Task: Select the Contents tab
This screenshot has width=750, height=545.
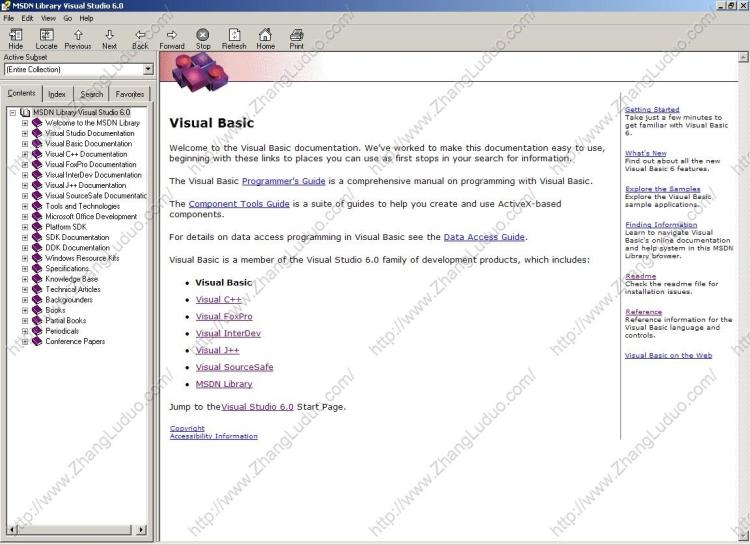Action: coord(22,93)
